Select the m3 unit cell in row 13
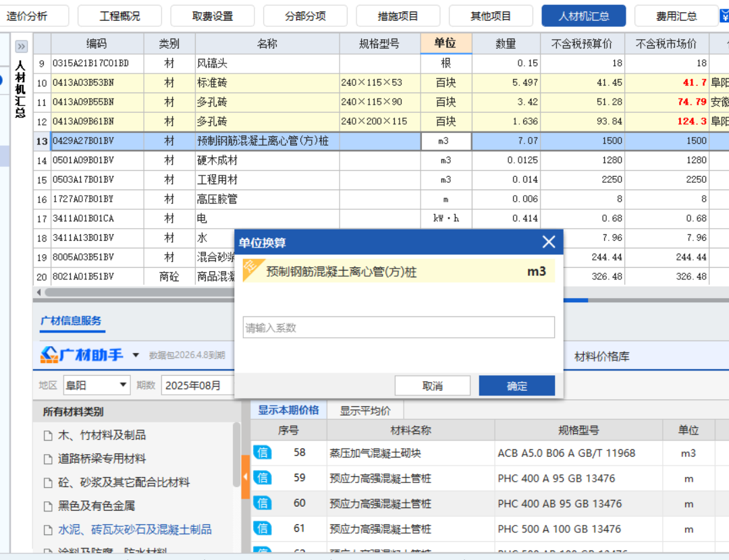 [x=446, y=141]
